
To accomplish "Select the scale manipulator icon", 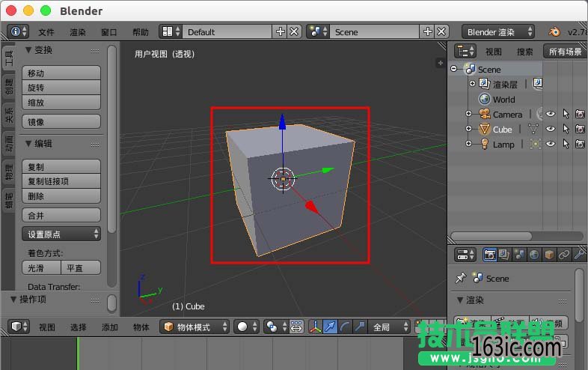I will click(x=360, y=327).
